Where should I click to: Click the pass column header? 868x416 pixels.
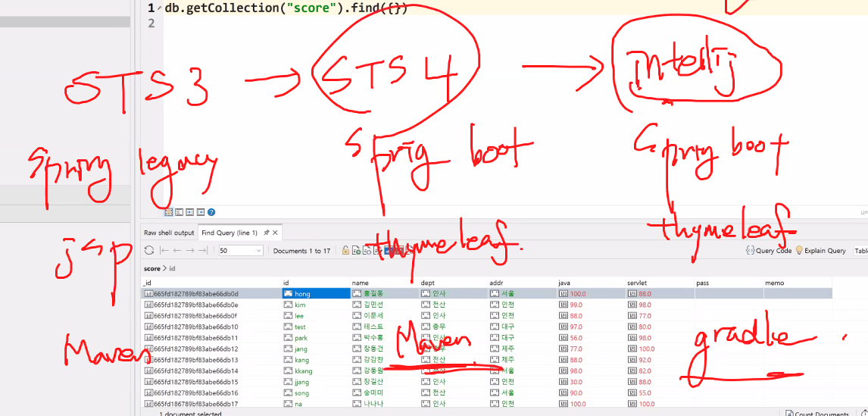729,283
